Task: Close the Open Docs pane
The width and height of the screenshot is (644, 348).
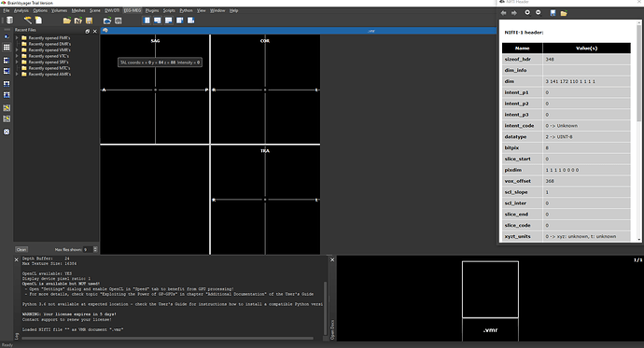Action: click(332, 259)
